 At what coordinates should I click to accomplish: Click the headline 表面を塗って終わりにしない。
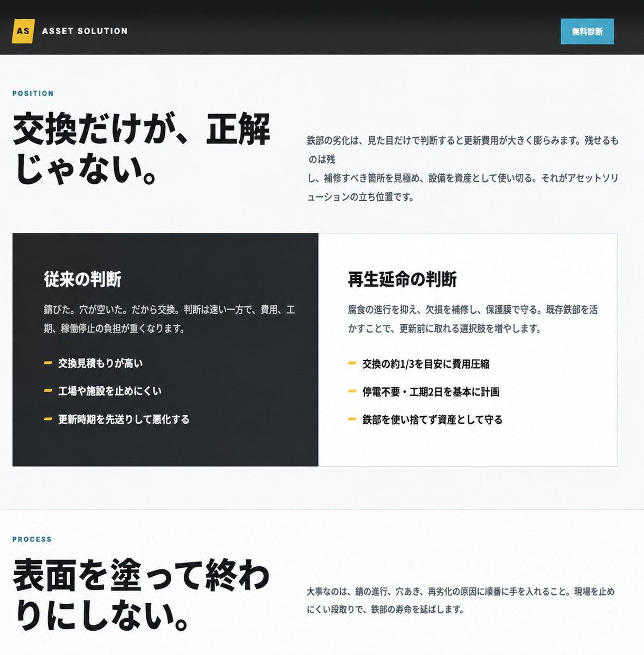click(x=142, y=595)
